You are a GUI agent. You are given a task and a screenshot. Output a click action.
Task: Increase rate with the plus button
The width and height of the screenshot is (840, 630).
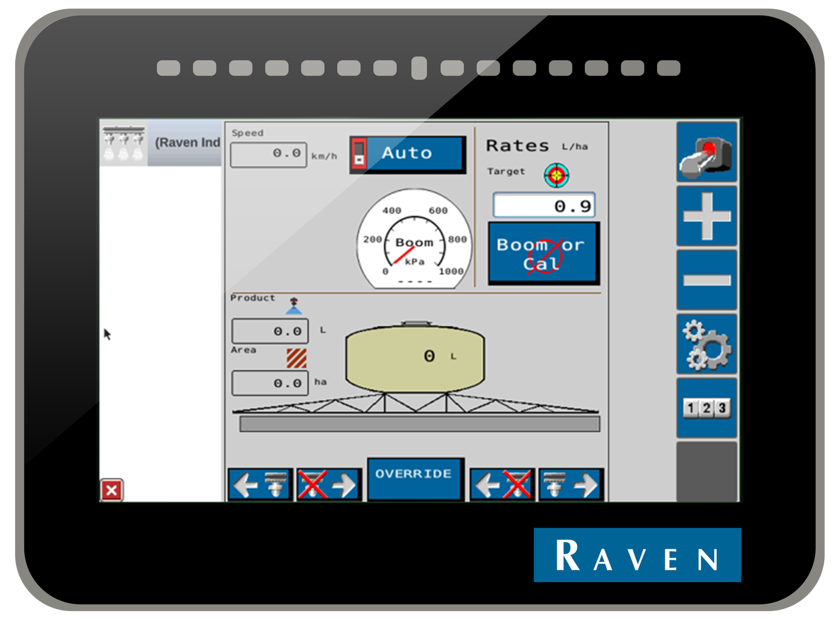[707, 216]
